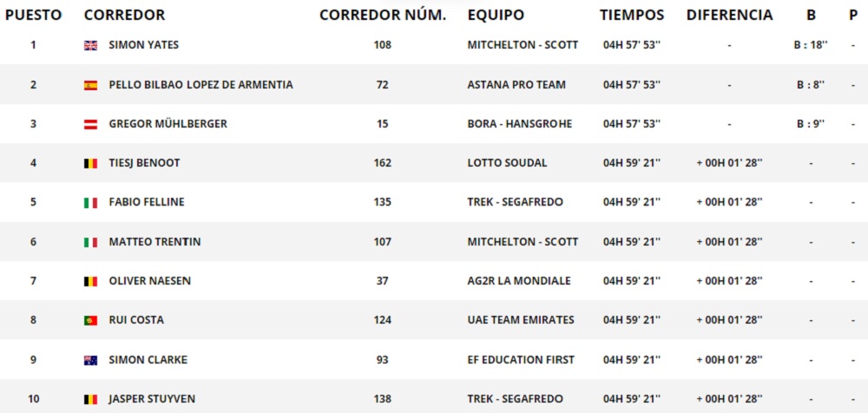Click the Italian flag beside Fabio Felline
This screenshot has width=868, height=413.
pos(90,202)
